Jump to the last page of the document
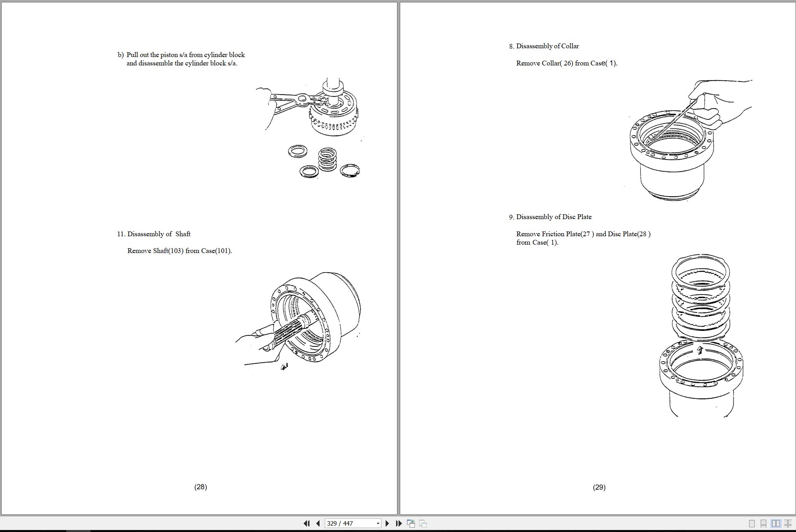 (x=399, y=523)
